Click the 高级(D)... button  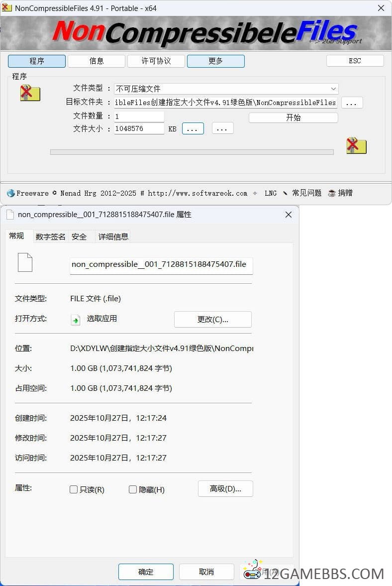click(x=225, y=489)
